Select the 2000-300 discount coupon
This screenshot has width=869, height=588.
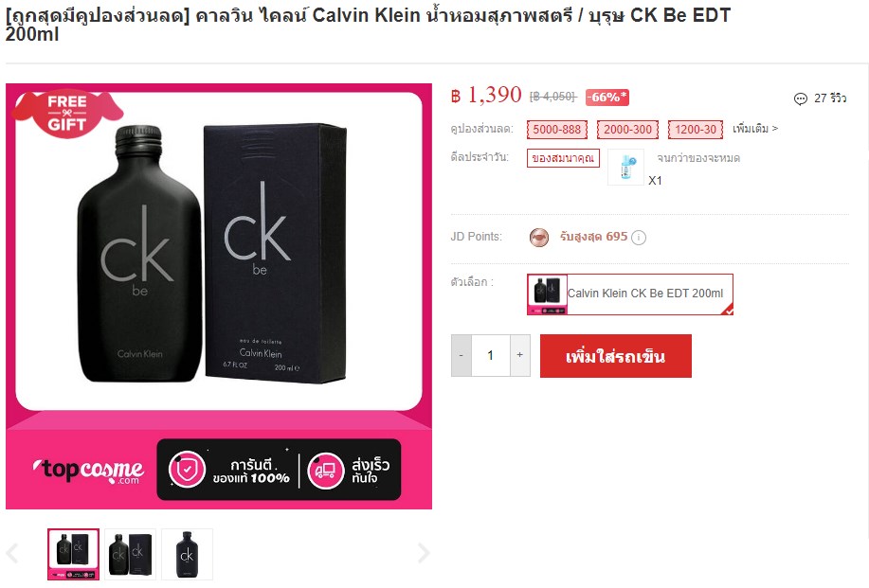627,130
